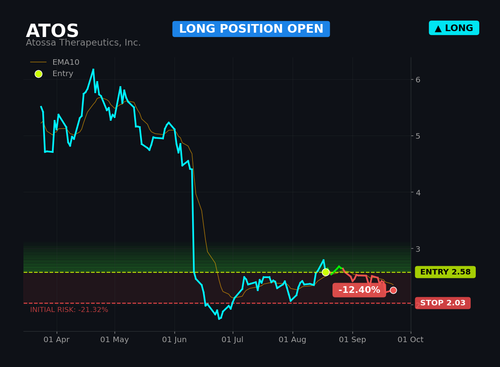This screenshot has height=367, width=500.
Task: Click the LONG POSITION OPEN banner
Action: point(251,29)
